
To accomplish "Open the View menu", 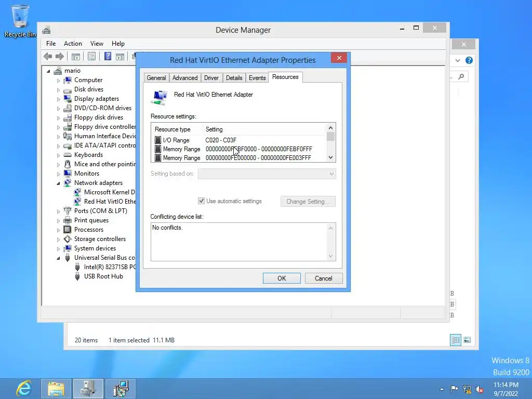I will click(x=97, y=44).
